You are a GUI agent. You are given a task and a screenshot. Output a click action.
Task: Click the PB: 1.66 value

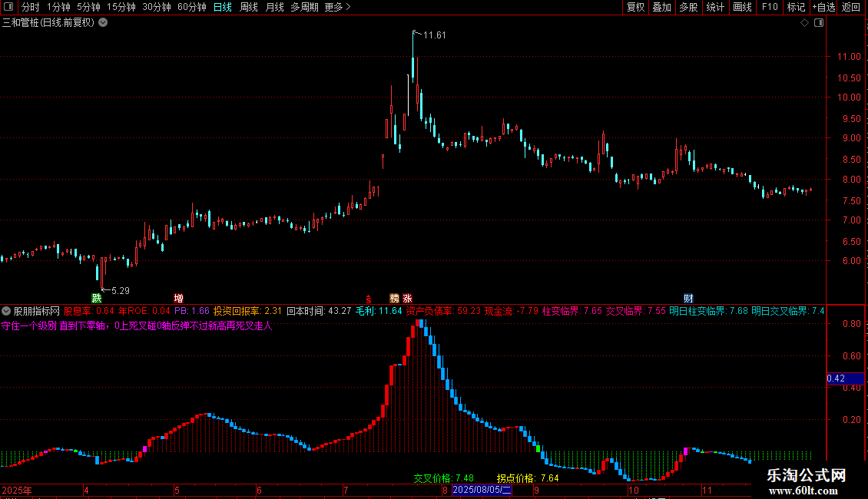point(192,311)
